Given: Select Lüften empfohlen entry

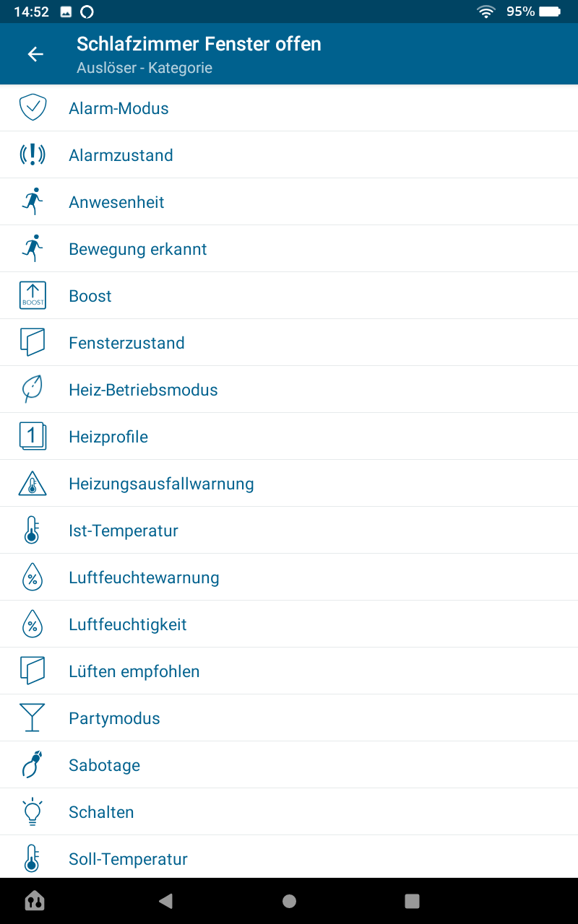Looking at the screenshot, I should click(x=134, y=671).
